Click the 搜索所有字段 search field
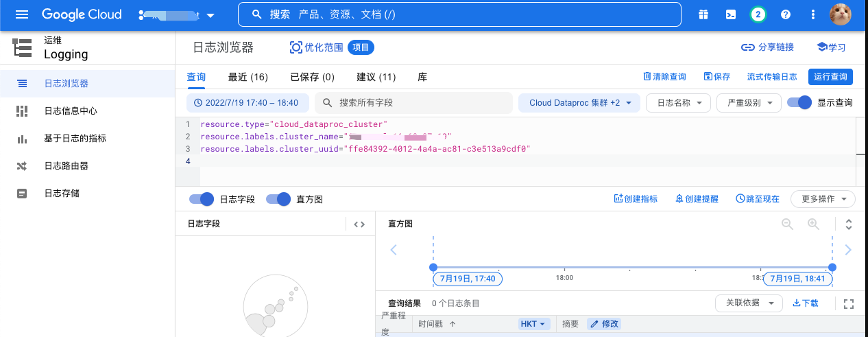 tap(413, 103)
